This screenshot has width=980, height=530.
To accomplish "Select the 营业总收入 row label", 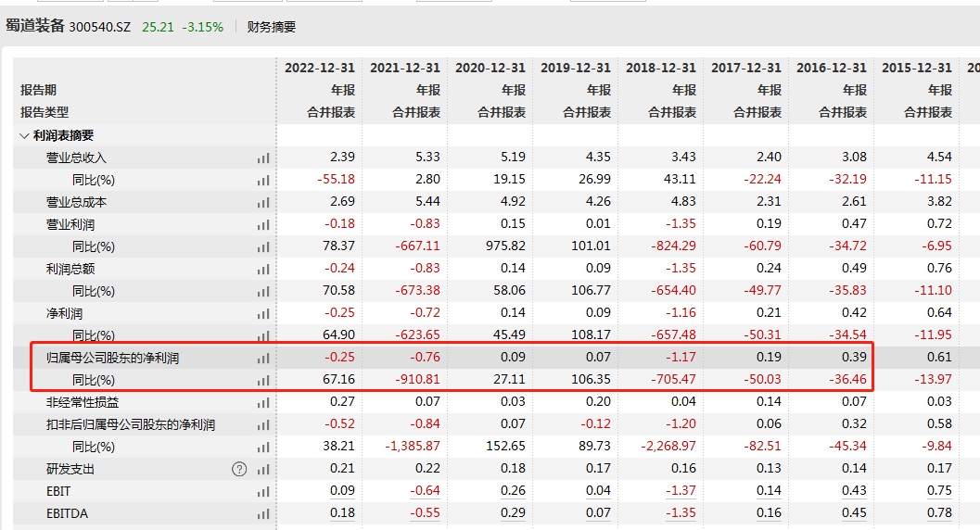I will tap(76, 158).
